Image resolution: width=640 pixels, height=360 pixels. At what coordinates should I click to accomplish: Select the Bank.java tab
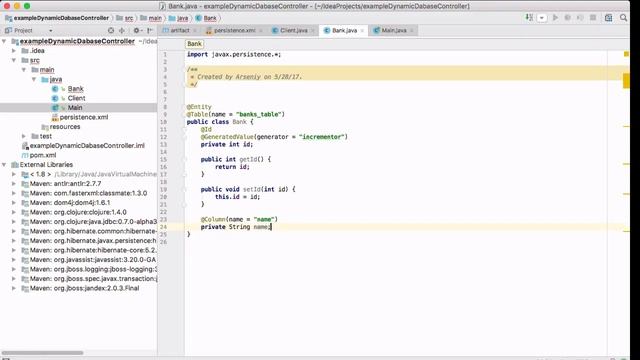pos(344,30)
